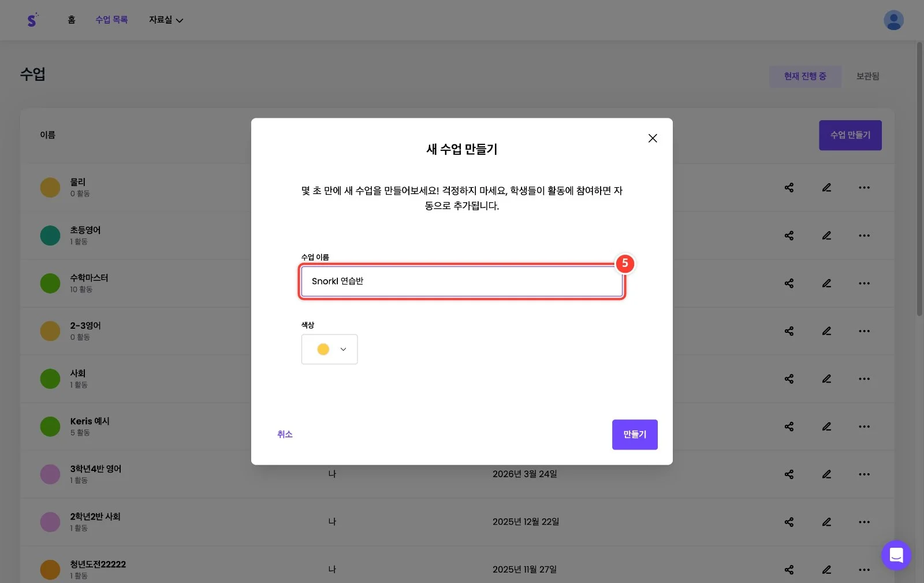
Task: Open more options for 초등영어
Action: point(864,236)
